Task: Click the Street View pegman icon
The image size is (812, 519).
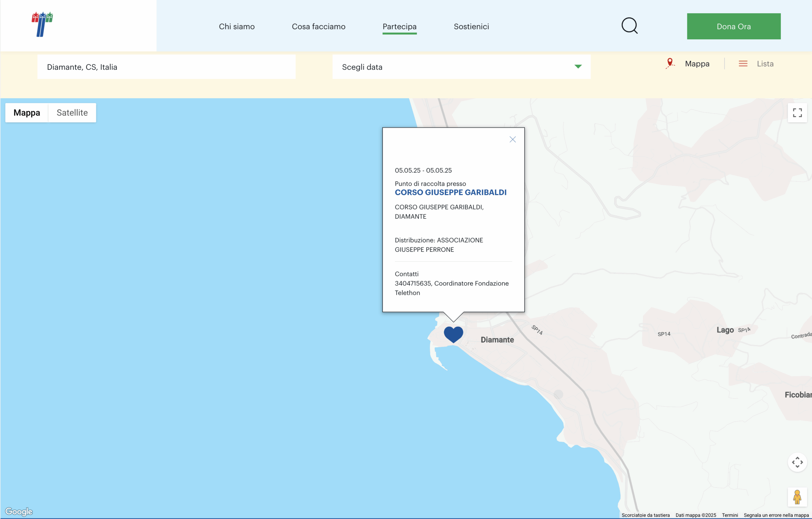Action: [797, 497]
